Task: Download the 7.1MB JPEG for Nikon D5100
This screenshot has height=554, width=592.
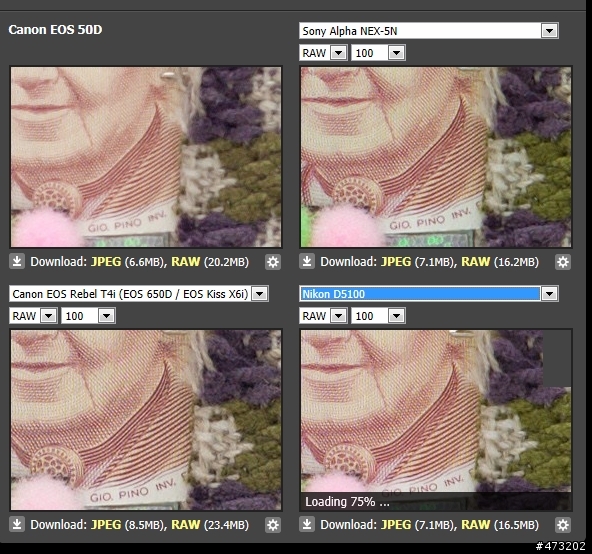Action: [396, 525]
